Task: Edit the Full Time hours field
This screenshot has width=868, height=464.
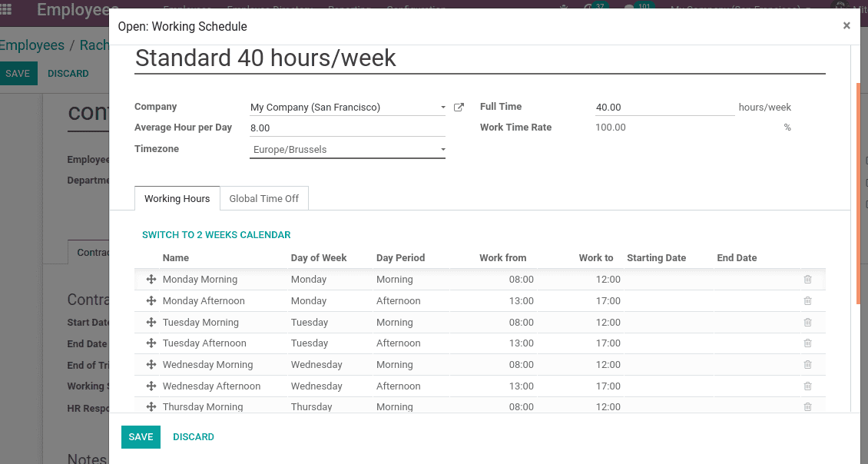Action: pos(665,108)
